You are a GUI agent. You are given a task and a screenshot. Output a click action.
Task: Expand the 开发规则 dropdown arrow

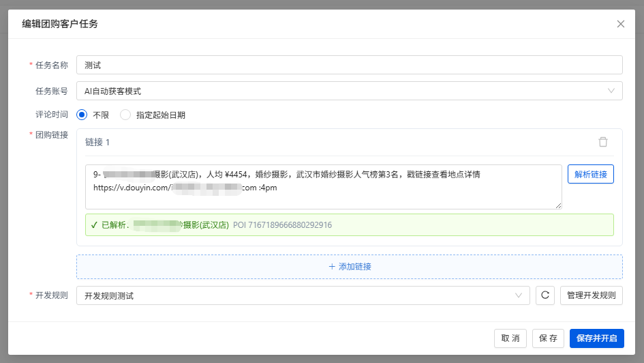(519, 295)
